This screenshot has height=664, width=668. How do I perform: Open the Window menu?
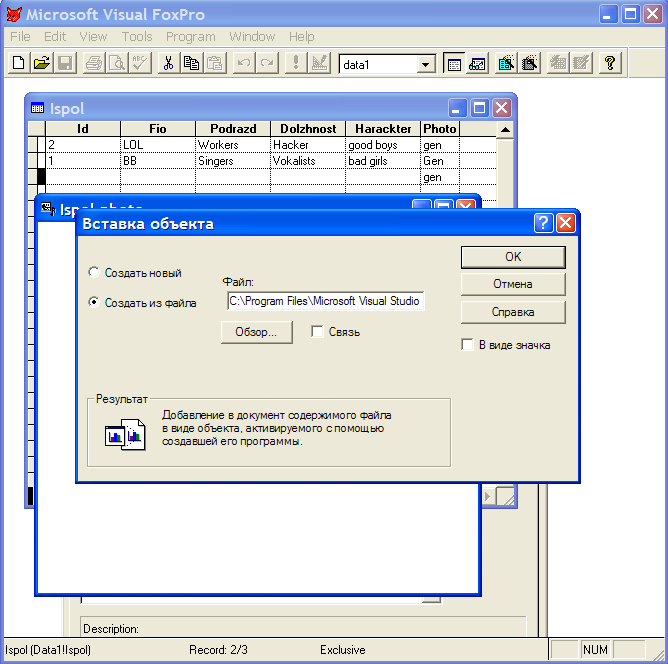pyautogui.click(x=252, y=37)
